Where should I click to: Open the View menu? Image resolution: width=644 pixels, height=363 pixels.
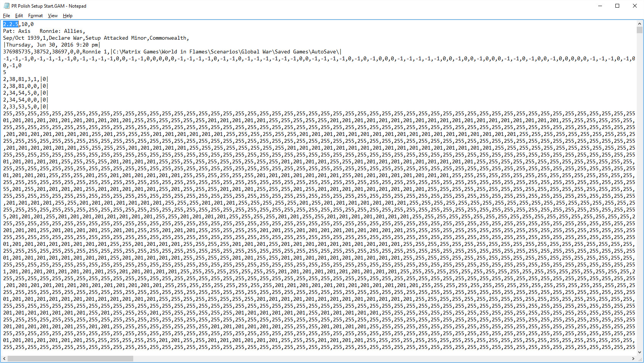coord(53,16)
